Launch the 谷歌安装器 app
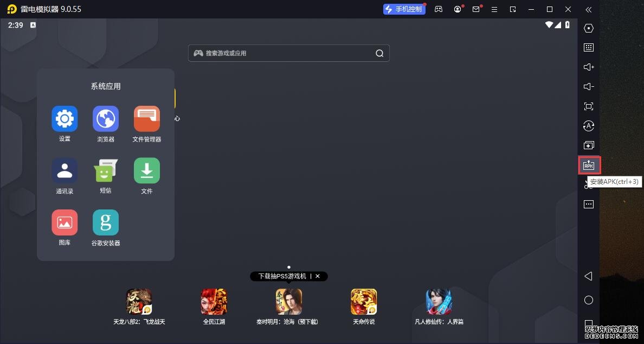 pos(106,223)
